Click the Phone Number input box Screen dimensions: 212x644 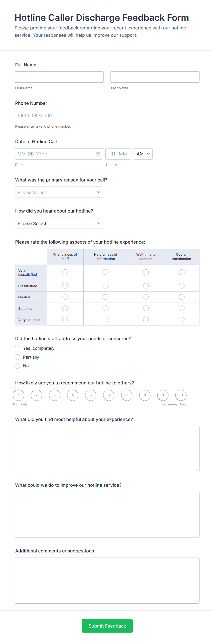[x=59, y=116]
